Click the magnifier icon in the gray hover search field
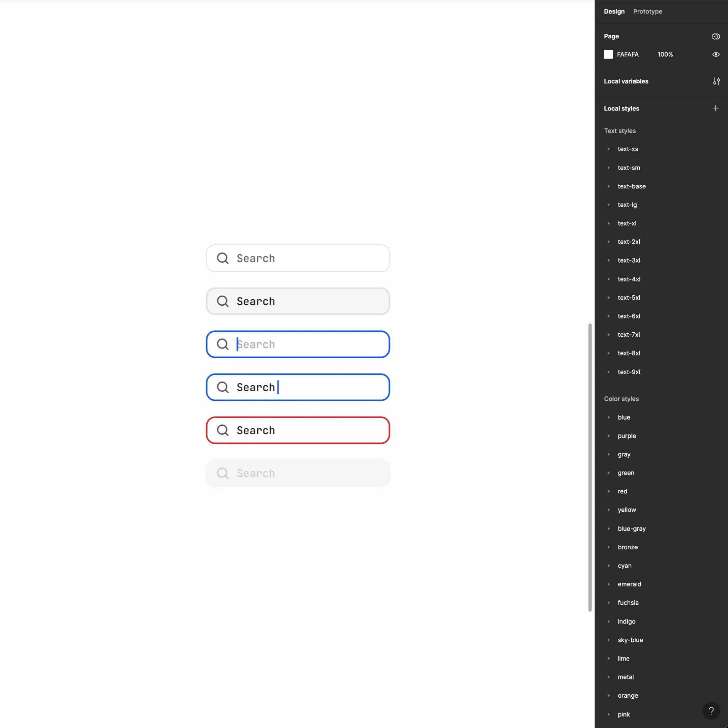 tap(223, 301)
